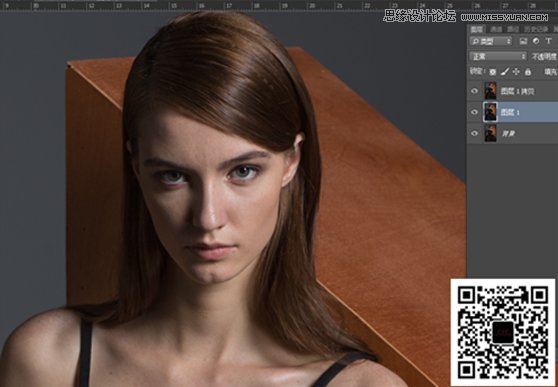Switch to the 路径 paths tab
Image resolution: width=558 pixels, height=387 pixels.
pyautogui.click(x=513, y=29)
